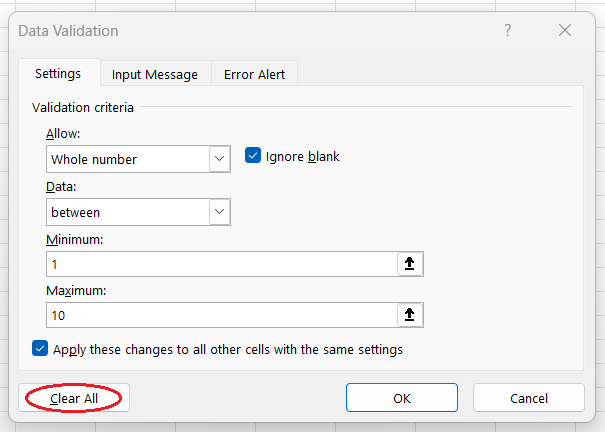Screen dimensions: 605x432
Task: Select the Settings tab
Action: coord(58,74)
